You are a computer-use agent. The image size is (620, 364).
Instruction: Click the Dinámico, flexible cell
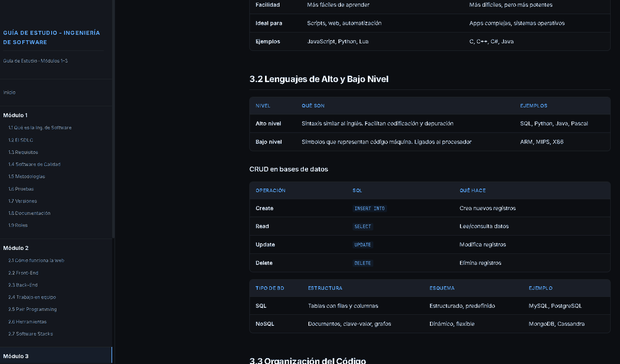coord(452,324)
